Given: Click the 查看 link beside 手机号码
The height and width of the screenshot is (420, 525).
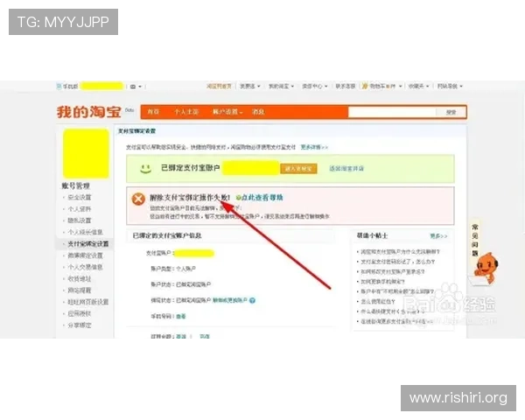Looking at the screenshot, I should (181, 316).
